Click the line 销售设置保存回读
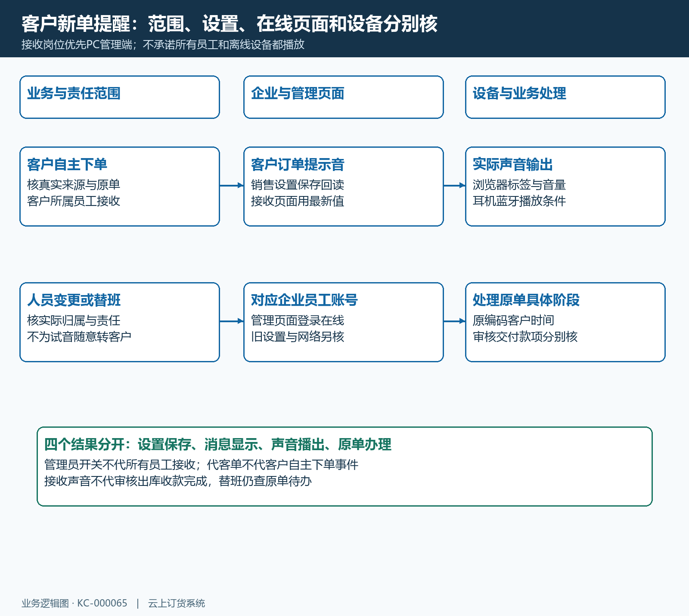 coord(298,184)
